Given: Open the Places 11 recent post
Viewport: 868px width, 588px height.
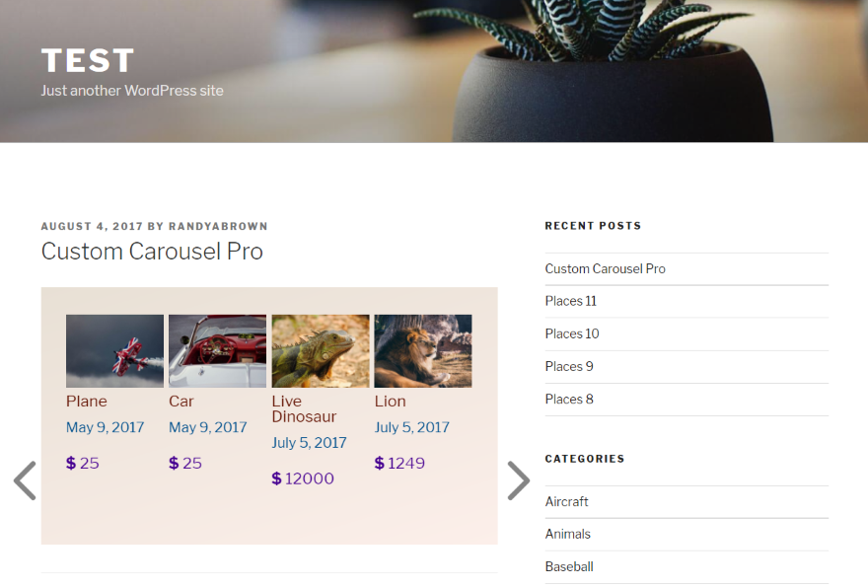Looking at the screenshot, I should pyautogui.click(x=570, y=301).
